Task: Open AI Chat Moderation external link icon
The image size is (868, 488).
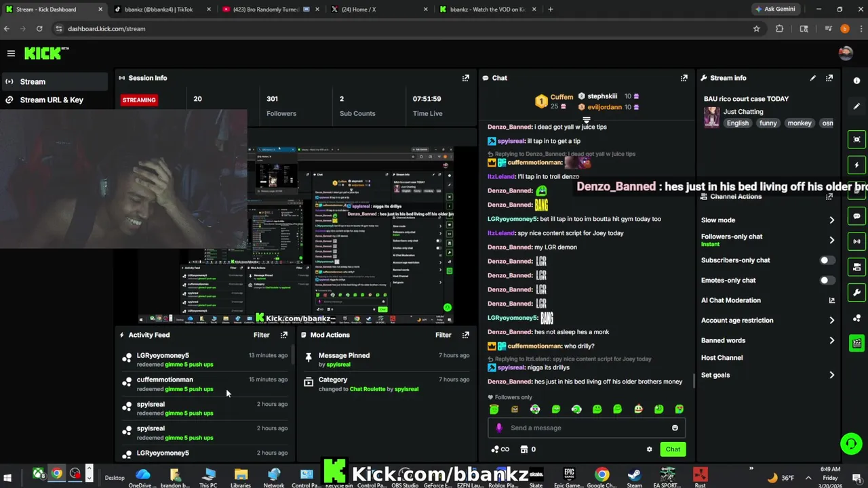Action: (832, 300)
